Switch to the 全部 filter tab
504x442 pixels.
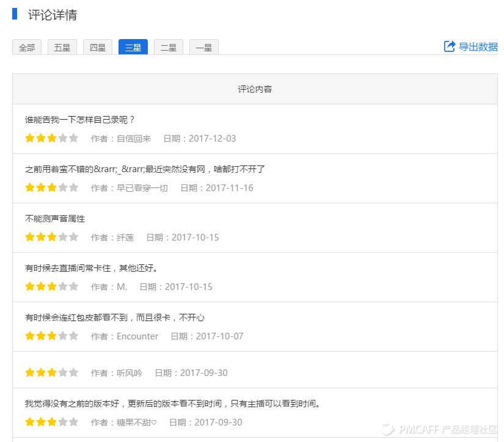point(27,47)
